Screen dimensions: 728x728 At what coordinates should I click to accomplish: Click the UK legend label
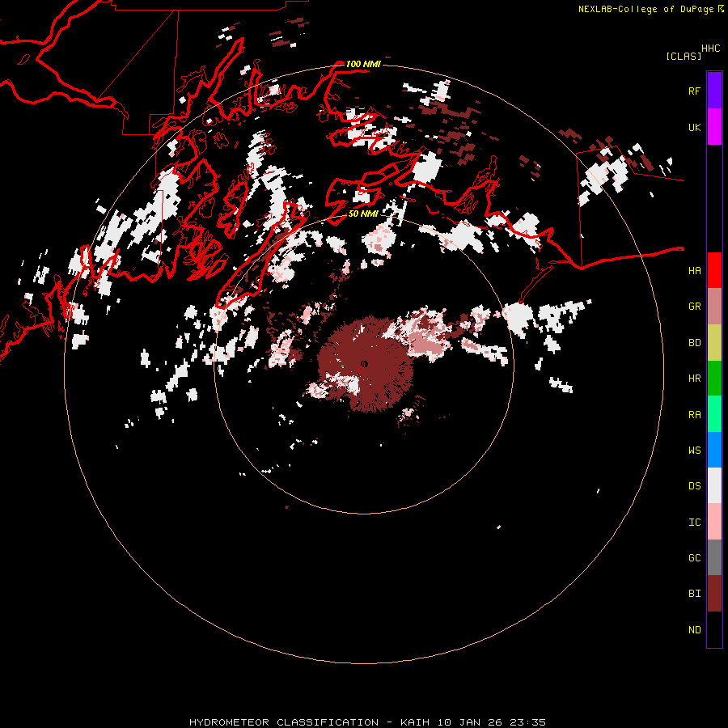[694, 127]
